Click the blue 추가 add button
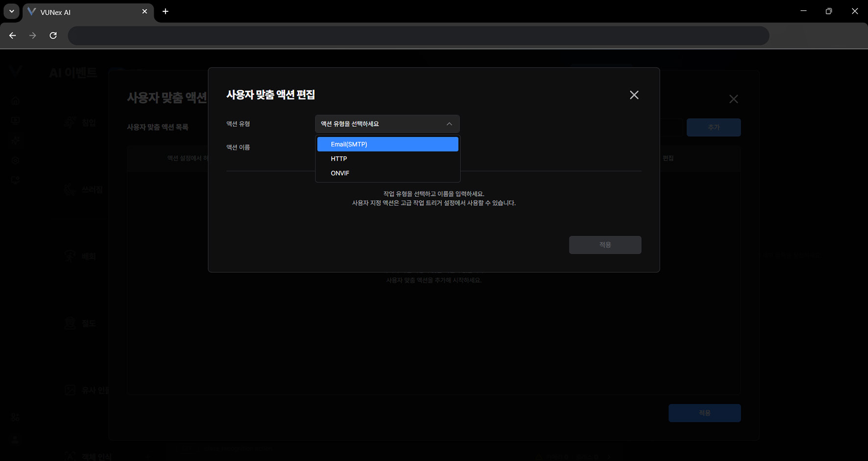The height and width of the screenshot is (461, 868). tap(713, 127)
